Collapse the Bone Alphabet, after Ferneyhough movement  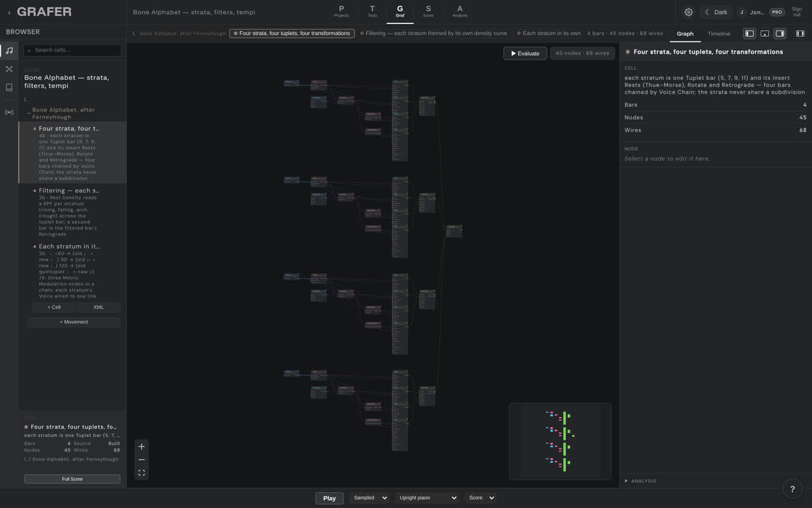click(x=29, y=113)
